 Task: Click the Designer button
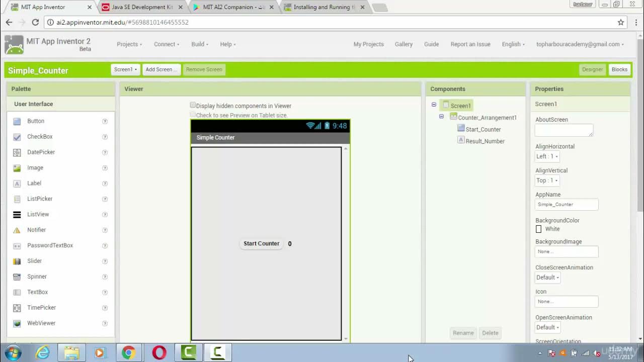click(x=592, y=69)
